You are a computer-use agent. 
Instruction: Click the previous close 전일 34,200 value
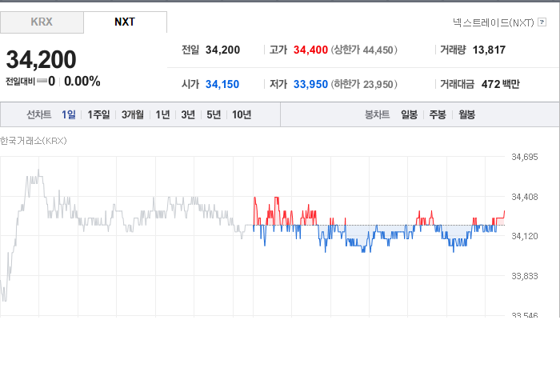point(222,50)
